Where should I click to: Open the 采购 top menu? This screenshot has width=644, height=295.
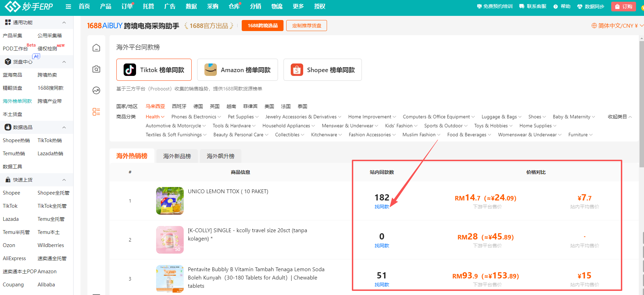[213, 6]
